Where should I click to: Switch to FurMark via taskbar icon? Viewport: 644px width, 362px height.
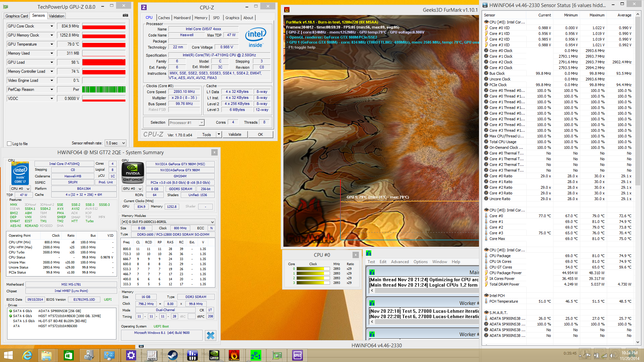pyautogui.click(x=234, y=355)
